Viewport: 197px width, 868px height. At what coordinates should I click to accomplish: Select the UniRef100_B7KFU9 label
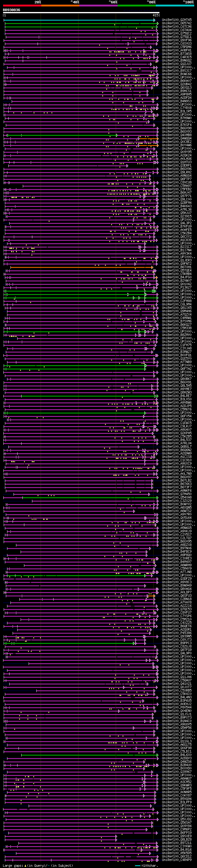176,226
